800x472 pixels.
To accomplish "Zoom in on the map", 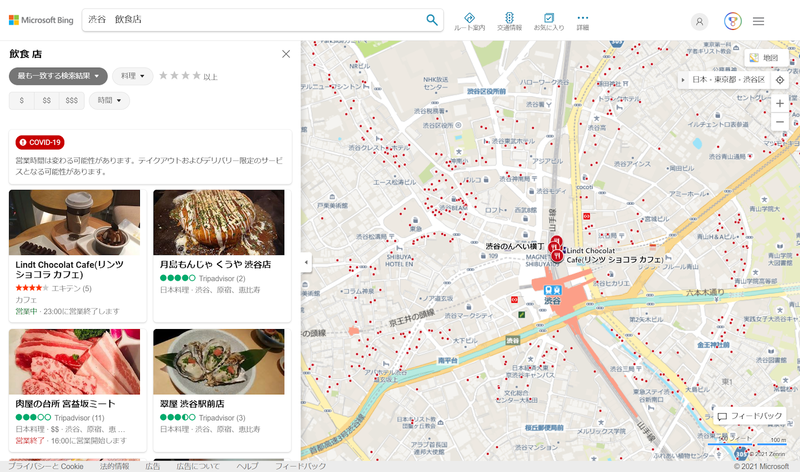I will 780,104.
